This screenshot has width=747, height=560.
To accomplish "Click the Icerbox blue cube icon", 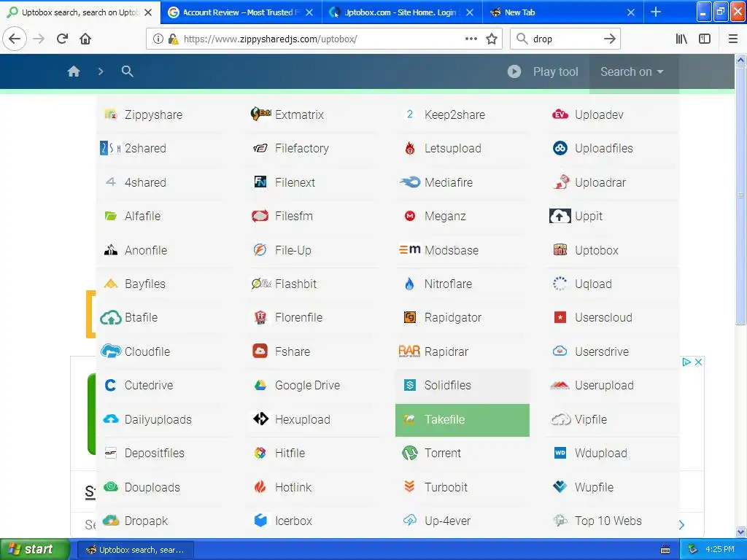I will 260,521.
